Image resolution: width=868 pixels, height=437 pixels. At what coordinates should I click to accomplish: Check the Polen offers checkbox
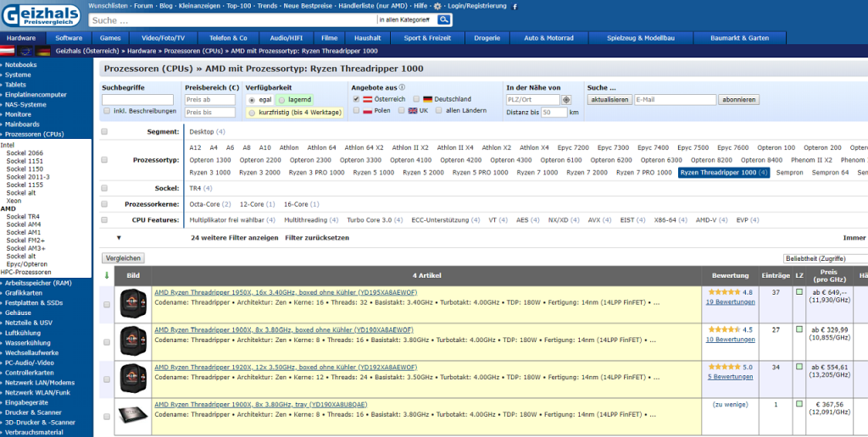pos(357,111)
